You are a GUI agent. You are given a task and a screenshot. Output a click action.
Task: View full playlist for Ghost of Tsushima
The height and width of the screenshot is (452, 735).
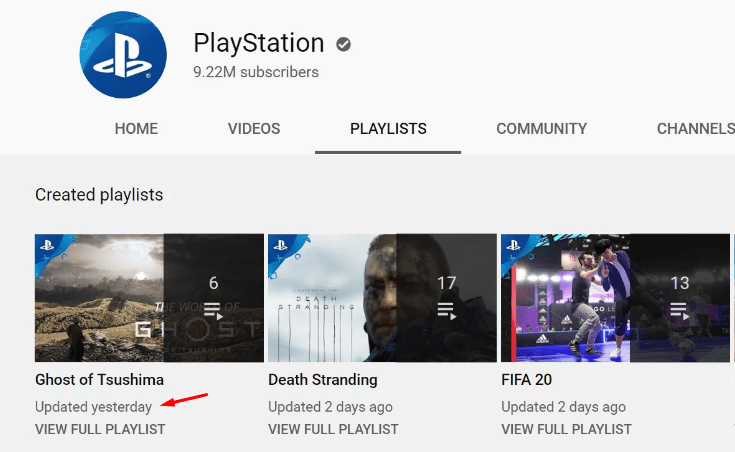(100, 429)
